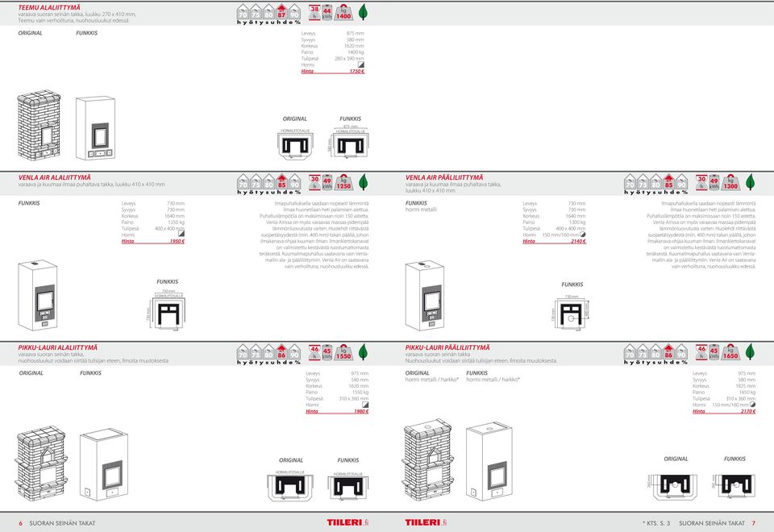774x532 pixels.
Task: Open the Teemu Original floor plan diagram
Action: tap(295, 143)
